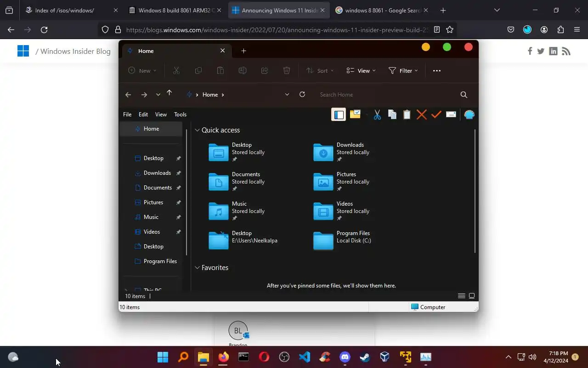Screen dimensions: 588x368
Task: Switch to windows 8 8061 Google Search tab
Action: [x=381, y=10]
